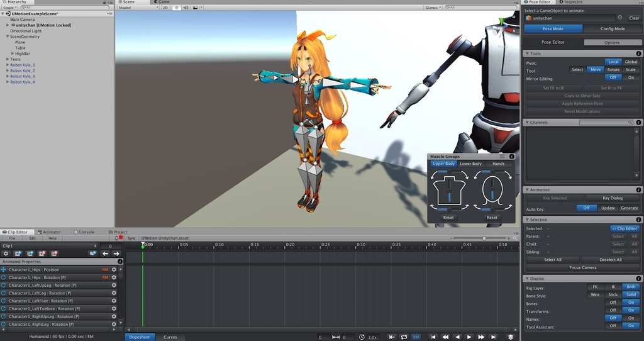Turn Names display On

pos(631,318)
